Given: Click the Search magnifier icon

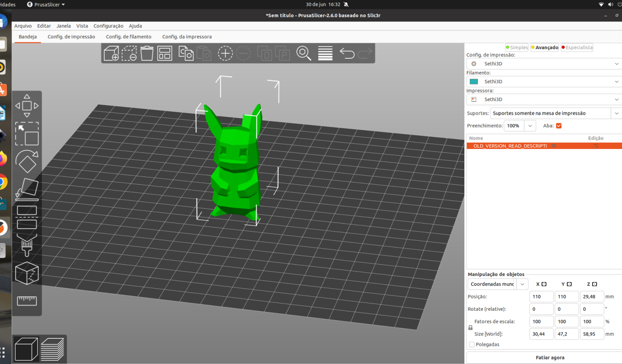Looking at the screenshot, I should 304,53.
